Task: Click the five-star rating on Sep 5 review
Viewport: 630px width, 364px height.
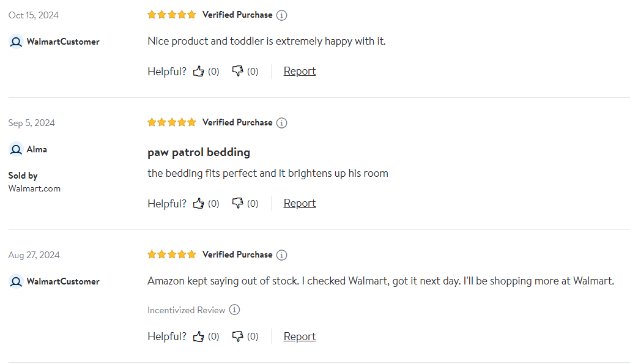Action: [172, 122]
